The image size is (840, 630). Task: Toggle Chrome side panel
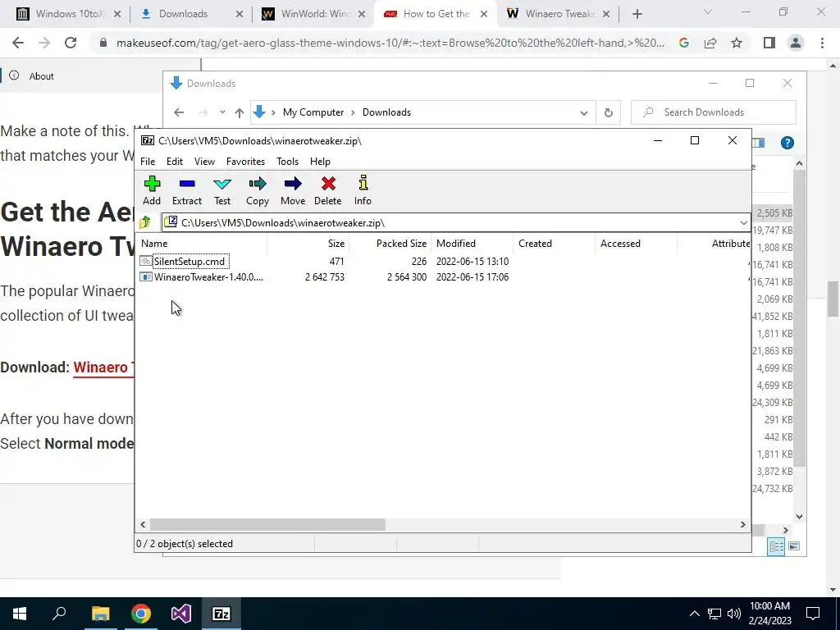click(769, 43)
